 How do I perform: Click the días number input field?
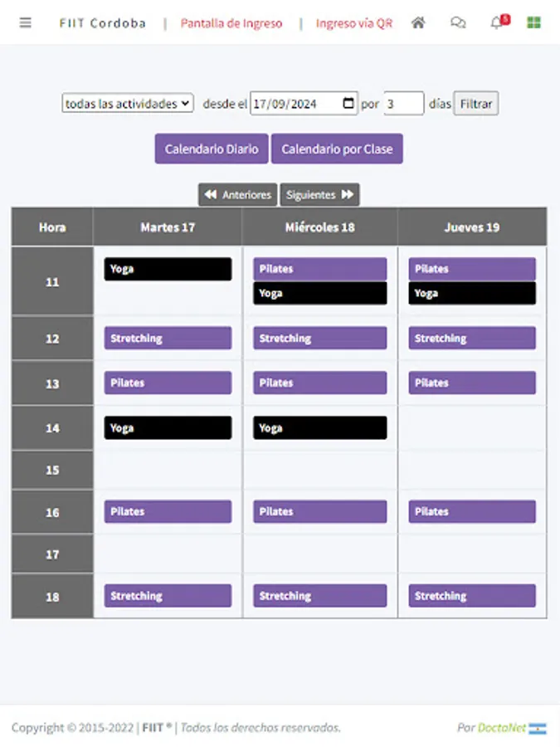pos(404,103)
